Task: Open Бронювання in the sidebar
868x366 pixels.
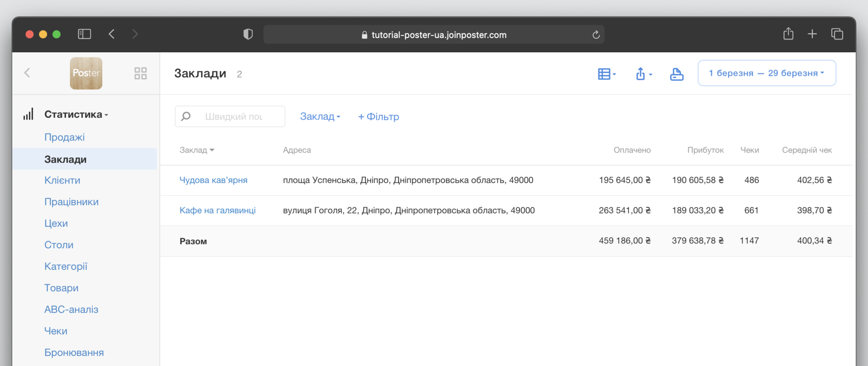Action: (x=74, y=353)
